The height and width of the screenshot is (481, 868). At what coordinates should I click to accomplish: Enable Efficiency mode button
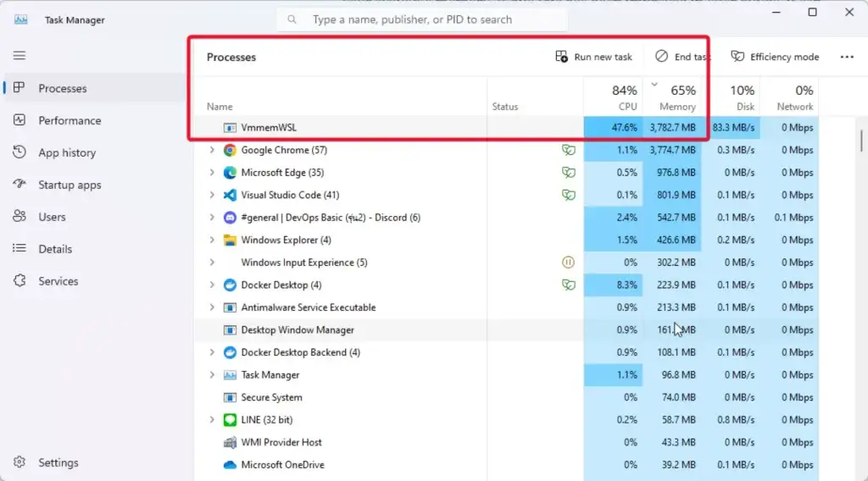pyautogui.click(x=775, y=57)
